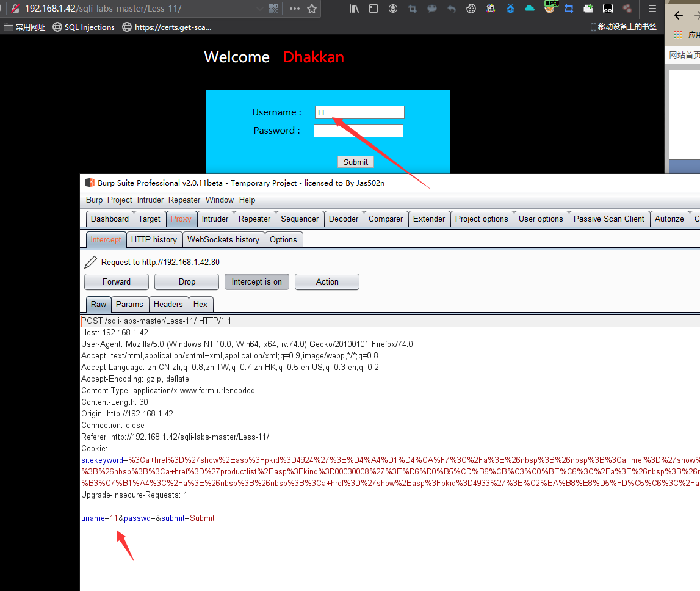
Task: Open the page actions three-dots menu
Action: 295,9
